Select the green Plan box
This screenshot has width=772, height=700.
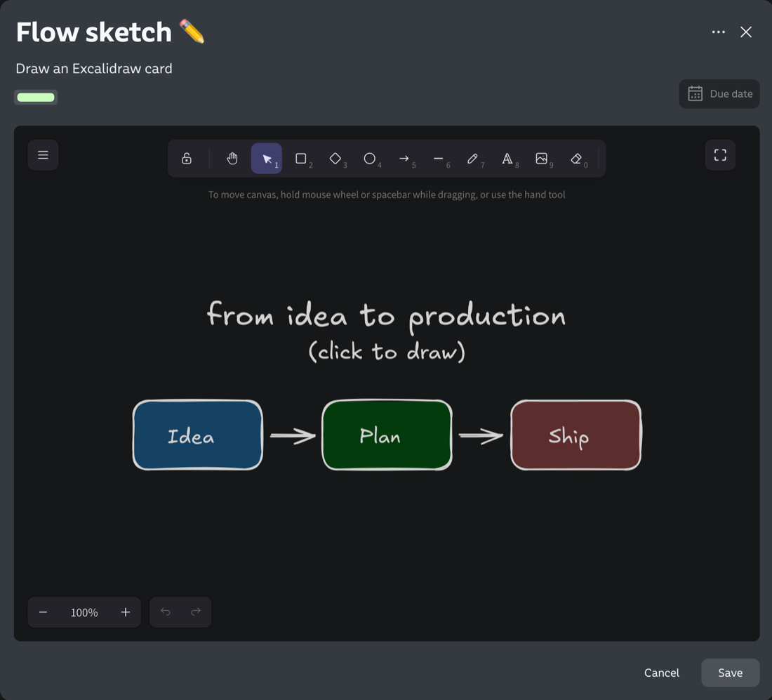[x=387, y=435]
